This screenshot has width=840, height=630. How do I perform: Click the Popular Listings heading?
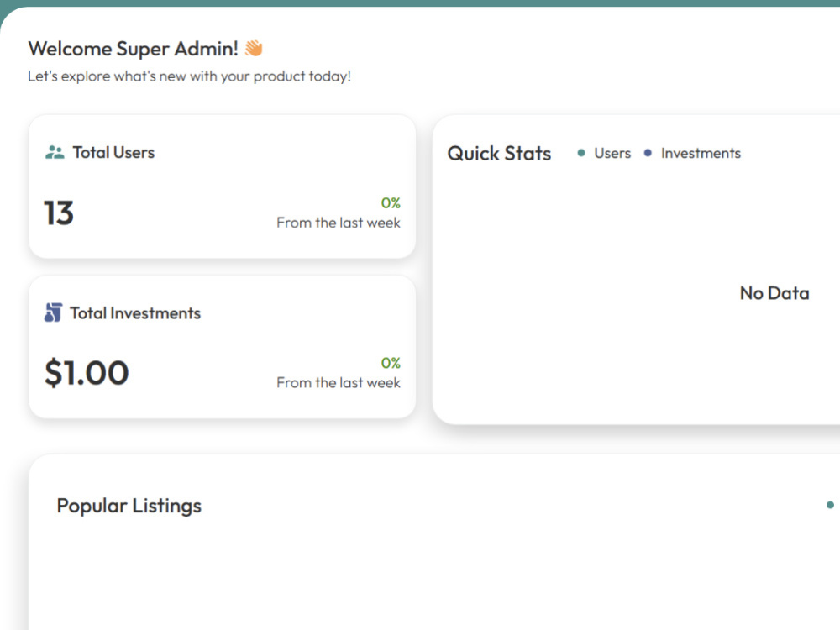coord(129,506)
